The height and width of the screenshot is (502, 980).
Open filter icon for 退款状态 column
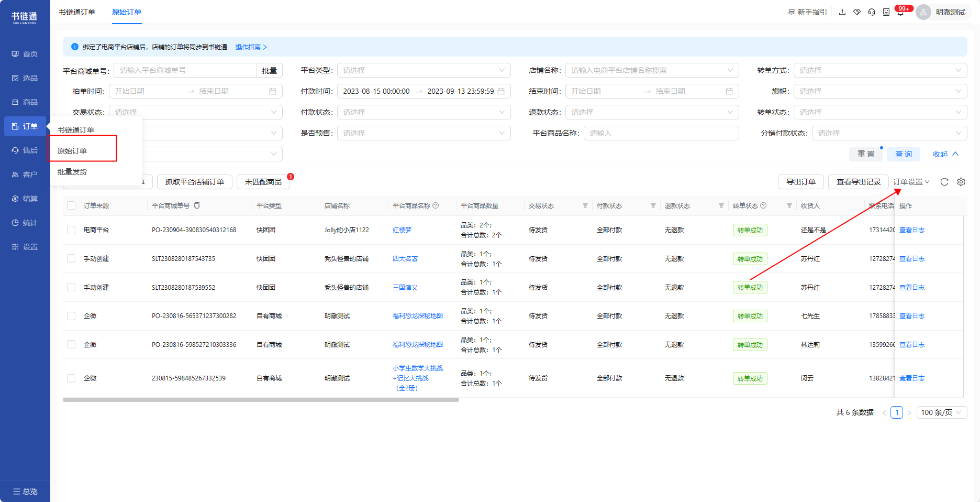[x=721, y=205]
